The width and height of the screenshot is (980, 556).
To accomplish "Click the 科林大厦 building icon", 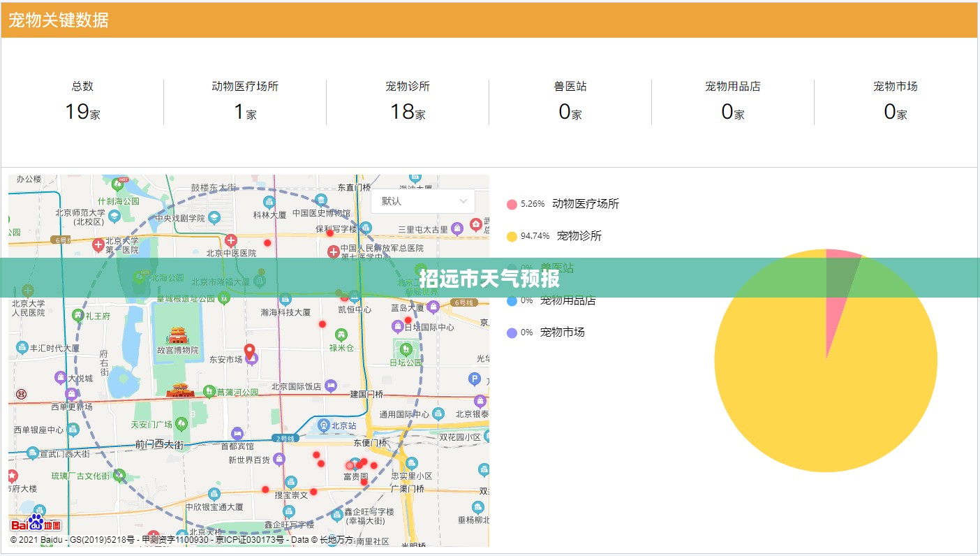I will point(269,202).
